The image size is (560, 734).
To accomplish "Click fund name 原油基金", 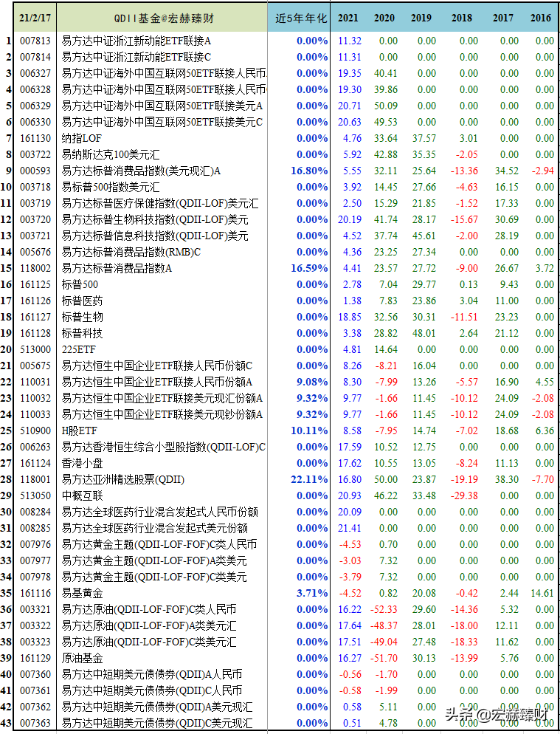I will (82, 658).
